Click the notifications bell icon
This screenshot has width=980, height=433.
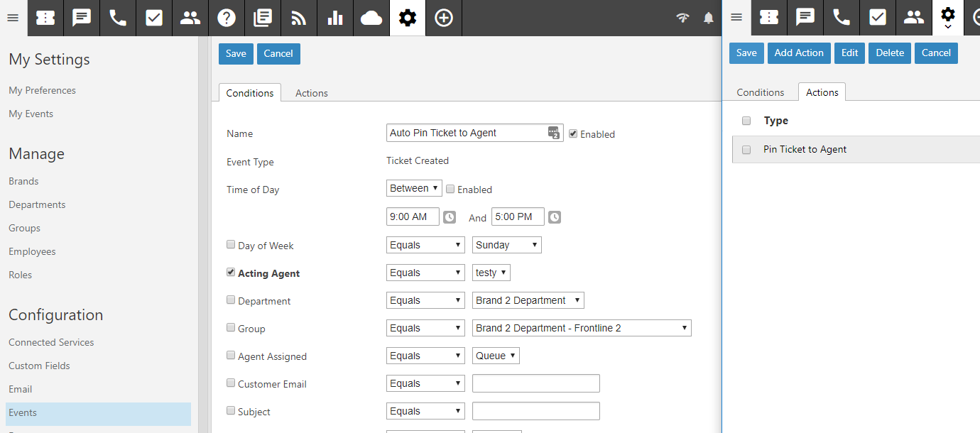point(708,18)
